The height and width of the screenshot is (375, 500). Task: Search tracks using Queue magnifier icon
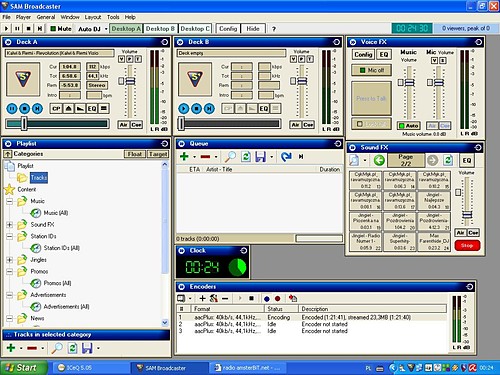pos(230,156)
